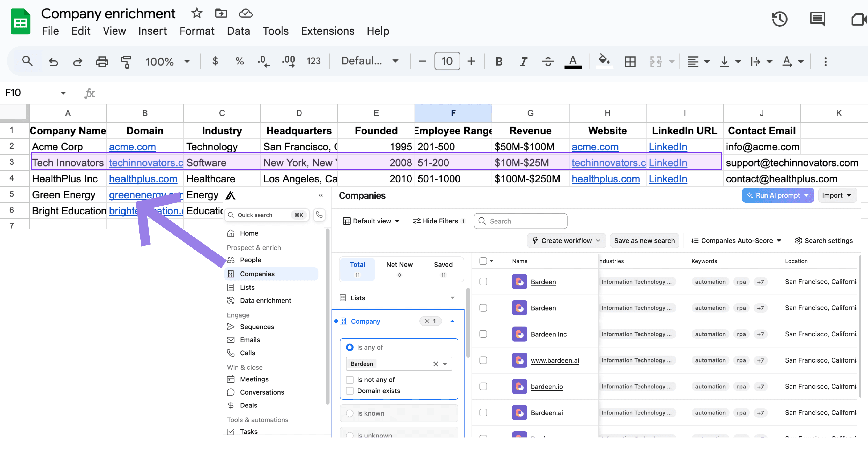Viewport: 868px width, 453px height.
Task: Format as currency
Action: [215, 61]
